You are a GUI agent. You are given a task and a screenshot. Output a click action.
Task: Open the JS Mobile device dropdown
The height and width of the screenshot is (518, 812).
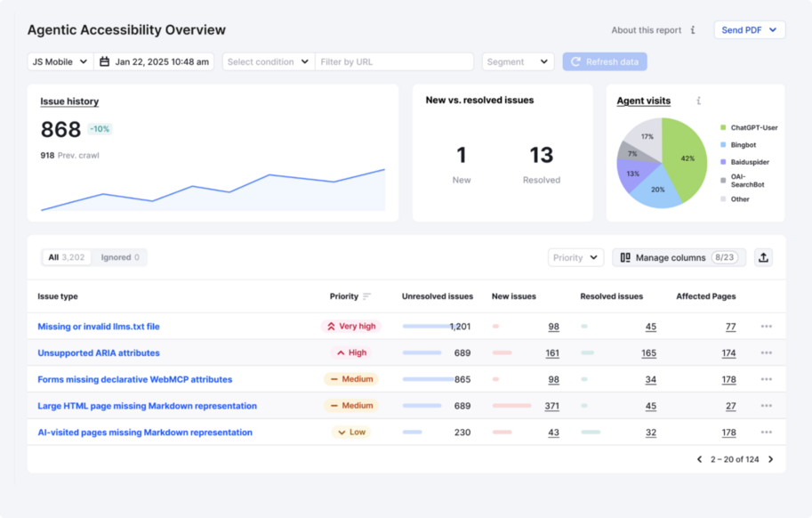pos(60,61)
